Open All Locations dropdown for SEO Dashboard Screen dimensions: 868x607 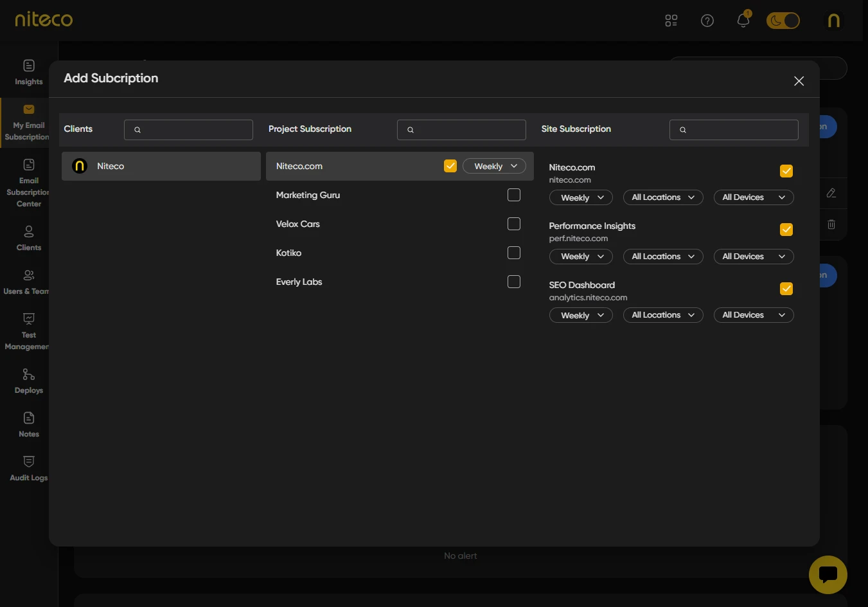663,315
